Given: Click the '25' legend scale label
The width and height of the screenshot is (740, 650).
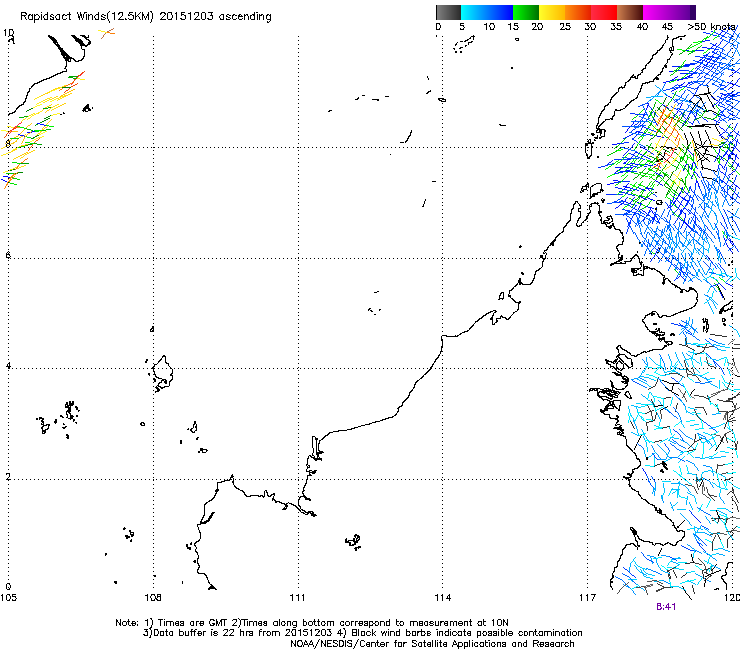Looking at the screenshot, I should pos(565,27).
